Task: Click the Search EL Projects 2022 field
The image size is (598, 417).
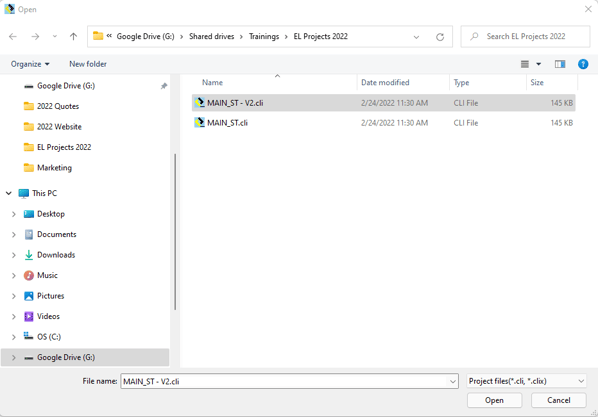Action: point(525,37)
